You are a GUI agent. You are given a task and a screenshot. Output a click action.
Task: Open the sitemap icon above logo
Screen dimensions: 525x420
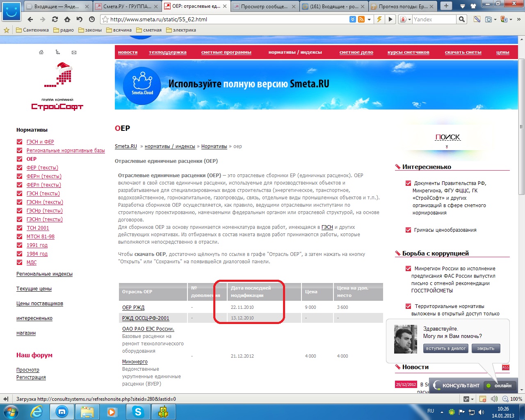(57, 52)
